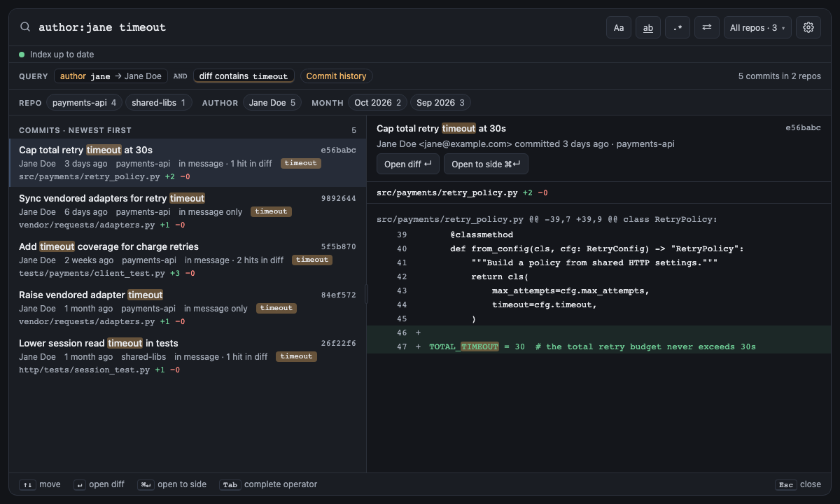Screen dimensions: 840x504
Task: Click the diff contains timeout chip
Action: coord(244,76)
